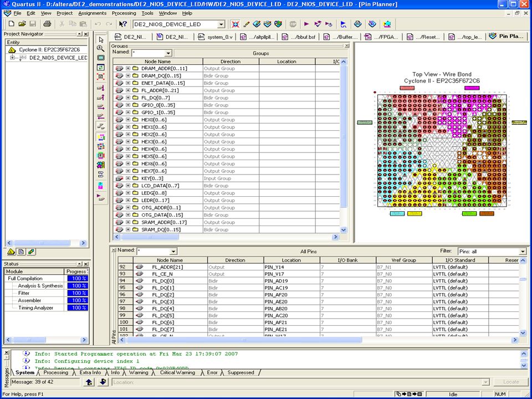Click the last icon in main toolbar
Screen dimensions: 532x399
coord(387,24)
